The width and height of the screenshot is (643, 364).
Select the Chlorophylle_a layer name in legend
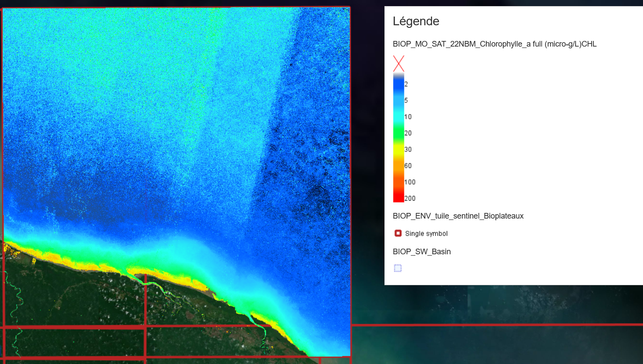pyautogui.click(x=494, y=44)
